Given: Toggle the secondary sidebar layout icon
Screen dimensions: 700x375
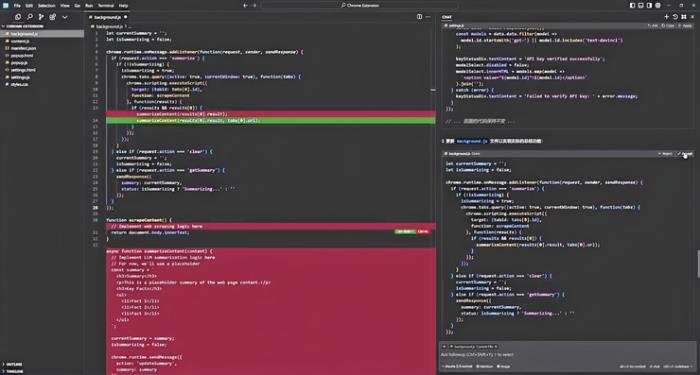Looking at the screenshot, I should [x=650, y=5].
